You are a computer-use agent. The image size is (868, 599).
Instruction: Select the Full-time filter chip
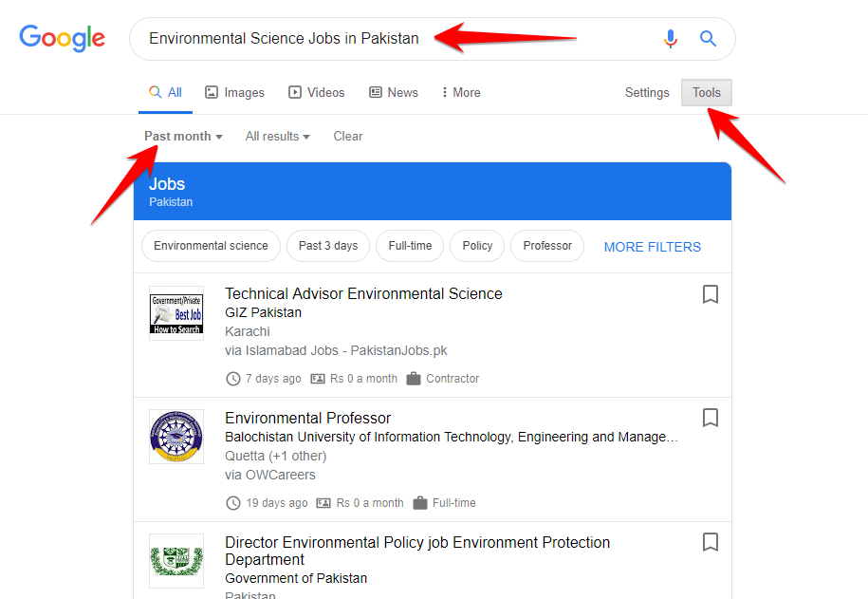pos(410,246)
